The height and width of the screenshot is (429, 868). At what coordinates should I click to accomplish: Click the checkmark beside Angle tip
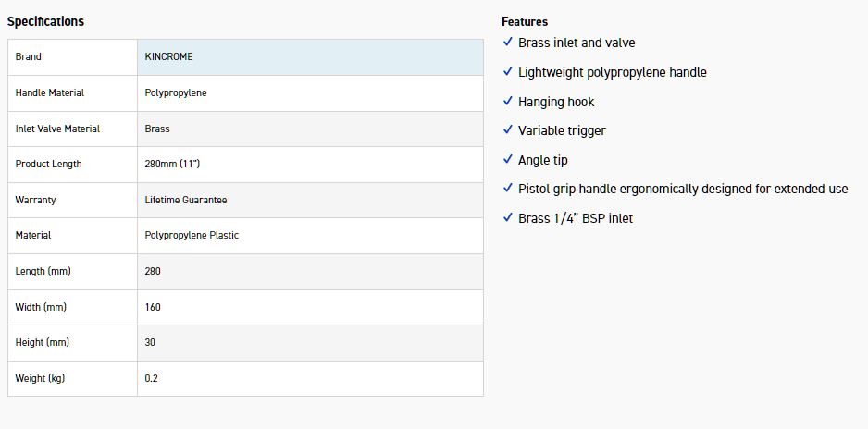coord(507,160)
